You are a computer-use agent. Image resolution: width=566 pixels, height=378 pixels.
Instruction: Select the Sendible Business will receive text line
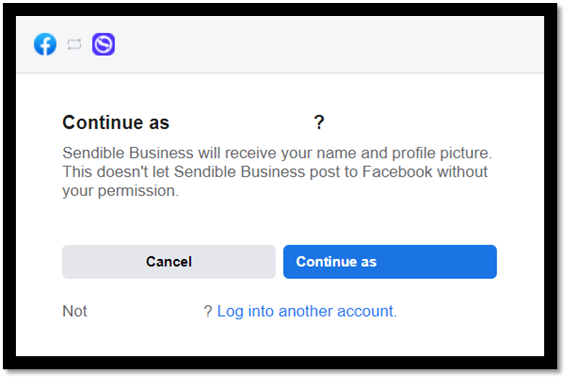(277, 153)
